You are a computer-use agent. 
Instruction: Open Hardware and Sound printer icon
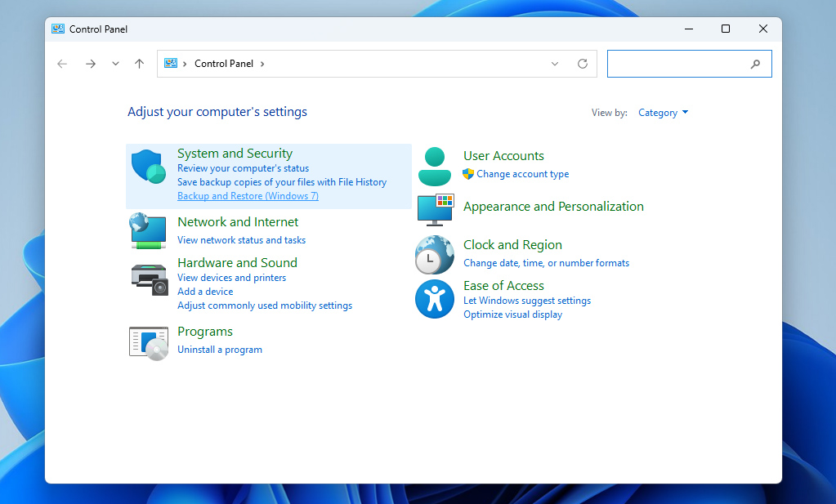tap(150, 279)
